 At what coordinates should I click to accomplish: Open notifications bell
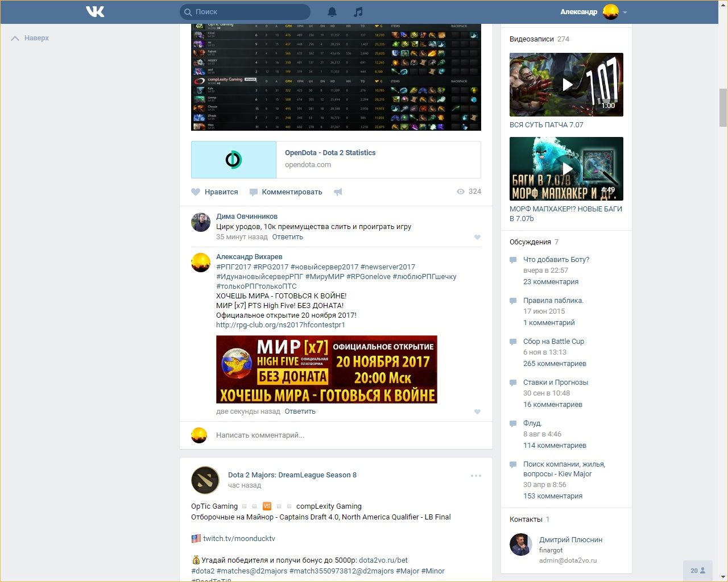pyautogui.click(x=332, y=12)
